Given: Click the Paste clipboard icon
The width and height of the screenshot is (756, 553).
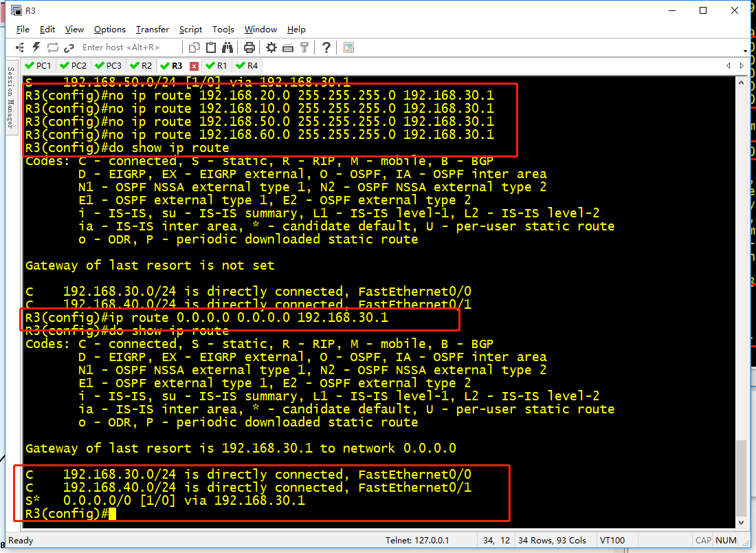Looking at the screenshot, I should click(x=211, y=47).
